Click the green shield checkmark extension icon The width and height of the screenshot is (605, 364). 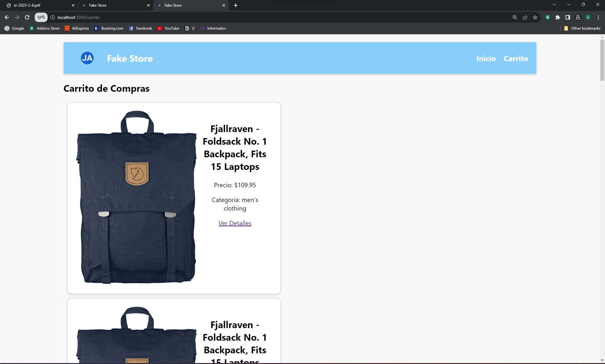pyautogui.click(x=588, y=17)
